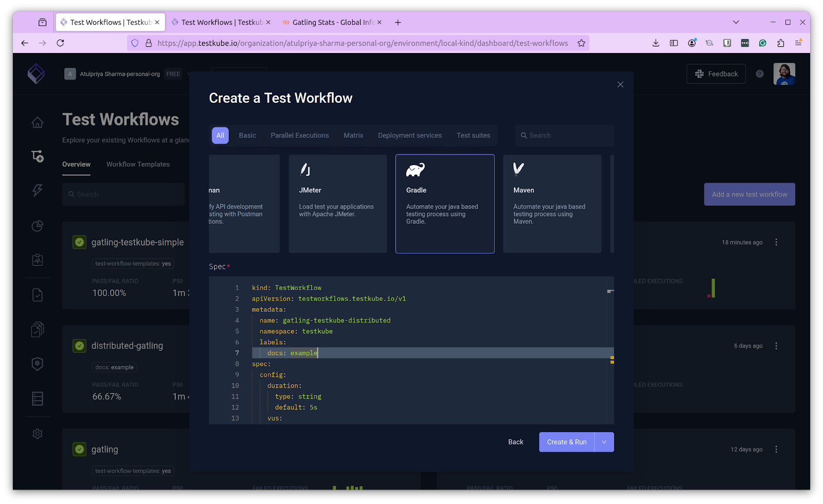
Task: Click the Back button
Action: coord(515,442)
